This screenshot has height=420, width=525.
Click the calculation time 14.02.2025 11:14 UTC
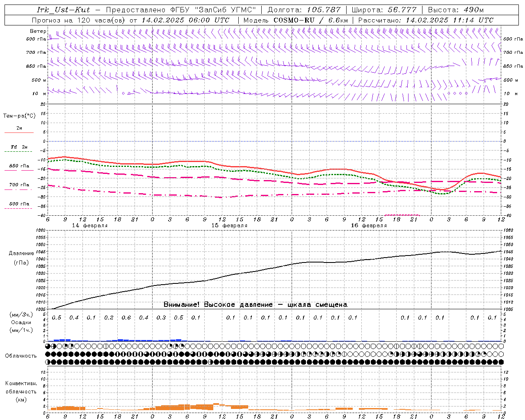tap(450, 20)
